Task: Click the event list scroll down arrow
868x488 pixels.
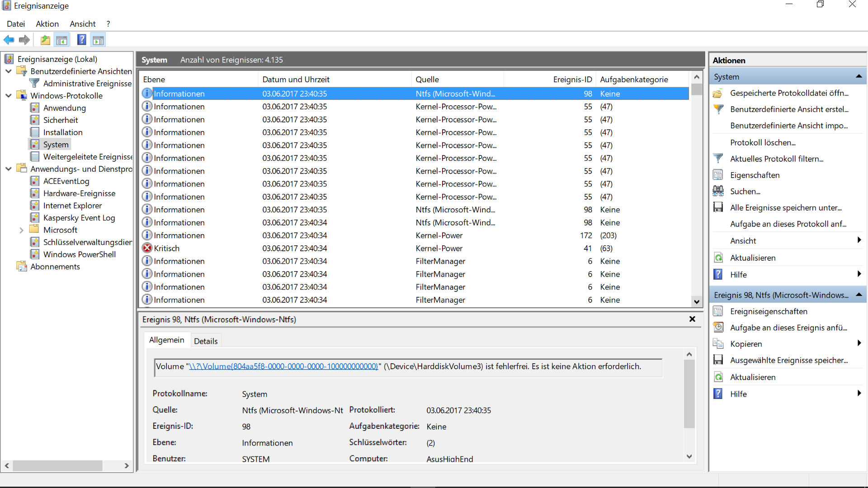Action: pyautogui.click(x=697, y=302)
